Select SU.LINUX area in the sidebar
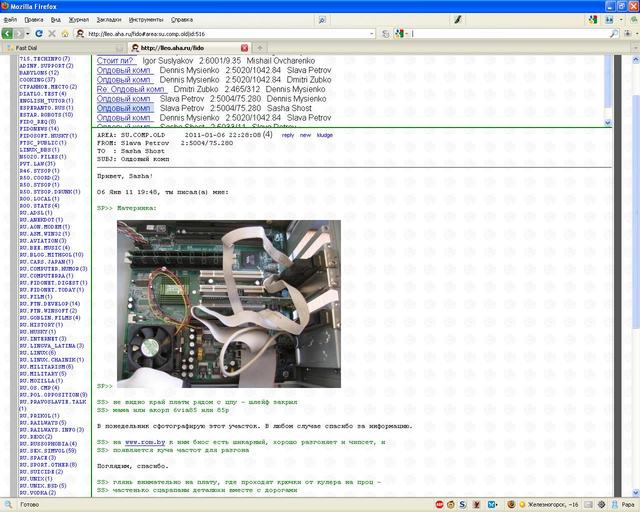Viewport: 640px width, 512px height. tap(36, 352)
